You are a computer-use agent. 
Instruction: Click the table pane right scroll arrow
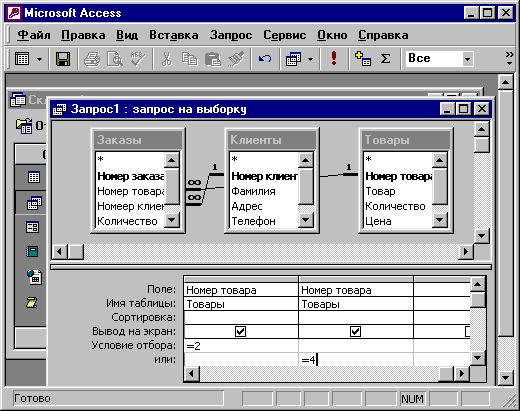click(x=465, y=251)
